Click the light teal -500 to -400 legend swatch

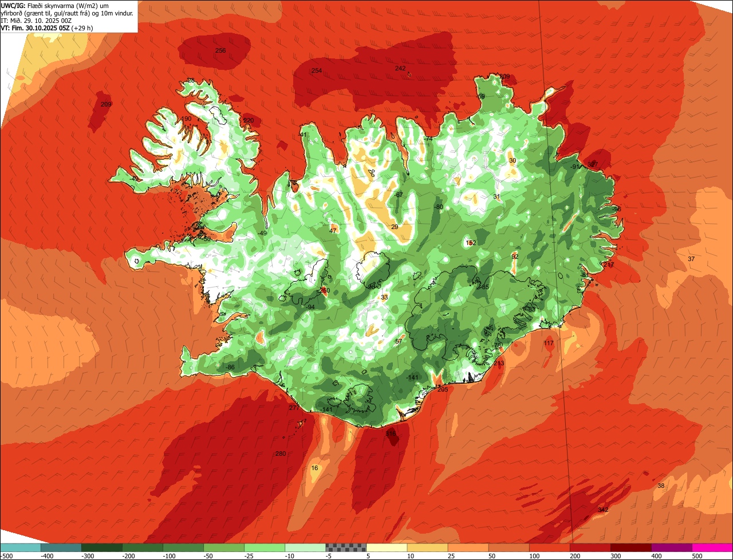[x=20, y=547]
